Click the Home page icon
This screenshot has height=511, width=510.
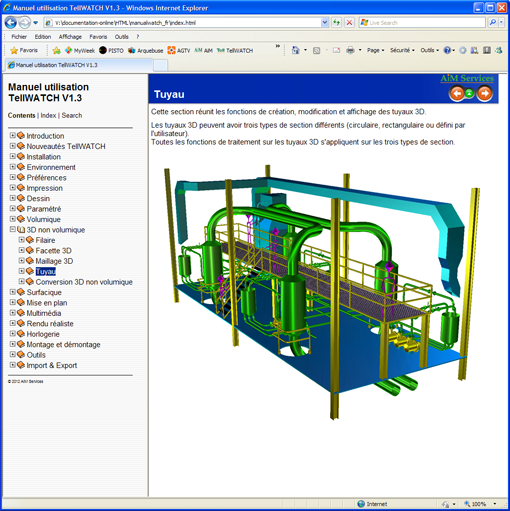pos(296,50)
